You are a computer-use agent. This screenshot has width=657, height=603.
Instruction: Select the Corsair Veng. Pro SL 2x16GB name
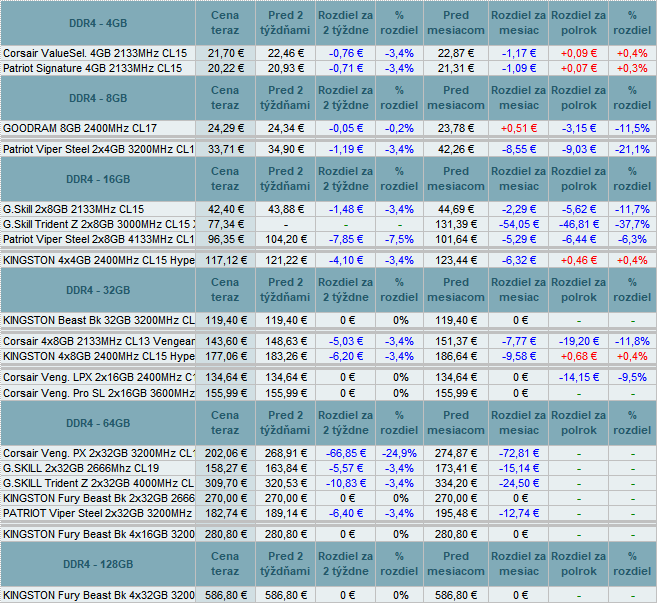pyautogui.click(x=98, y=393)
